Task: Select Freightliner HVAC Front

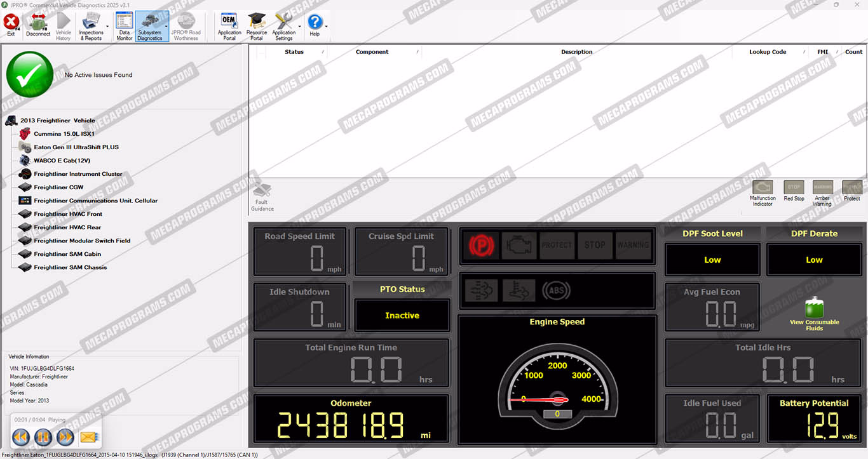Action: (68, 214)
